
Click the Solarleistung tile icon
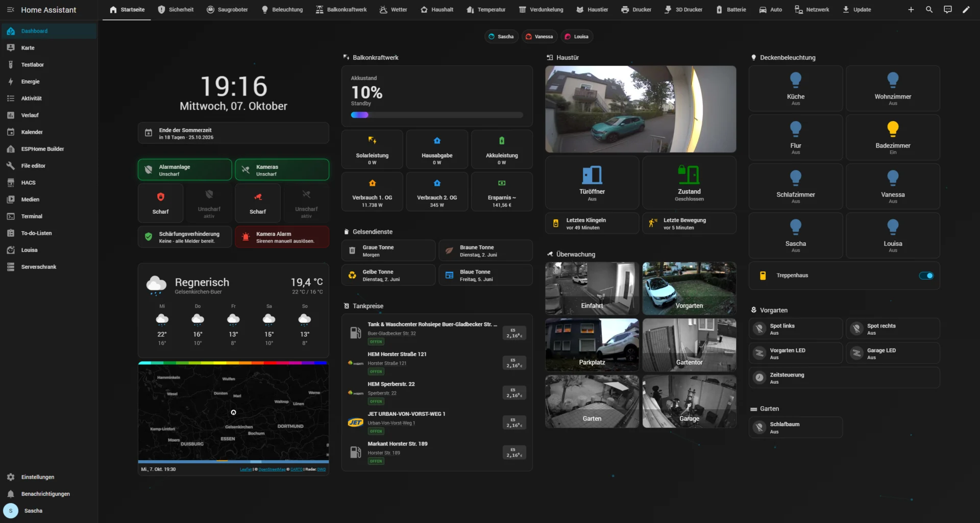point(372,140)
